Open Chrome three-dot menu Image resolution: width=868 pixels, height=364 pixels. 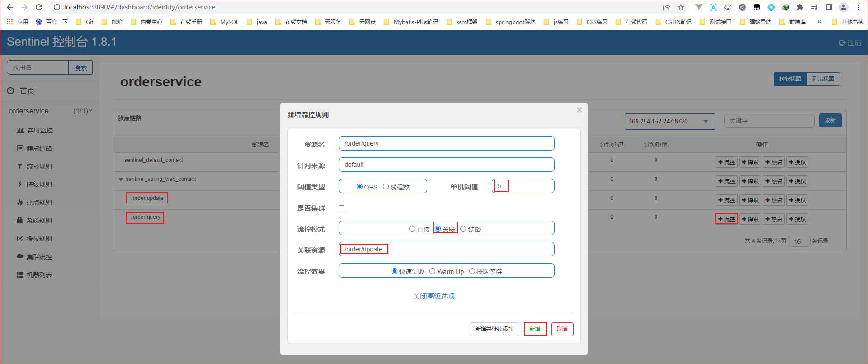[858, 7]
